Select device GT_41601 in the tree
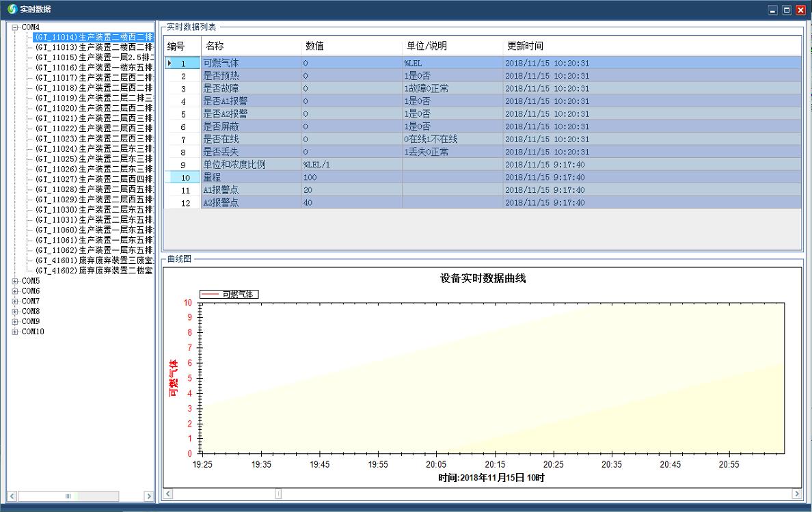812x512 pixels. 94,260
